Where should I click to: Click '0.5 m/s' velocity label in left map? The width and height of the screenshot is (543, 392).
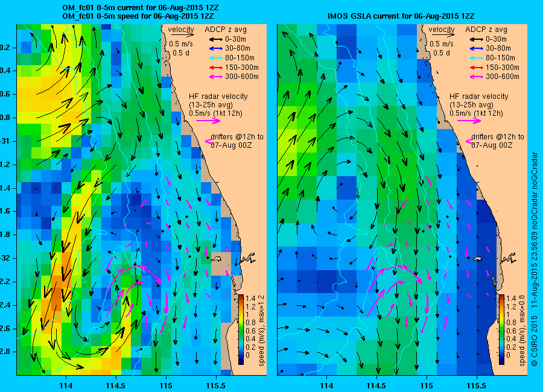point(181,44)
